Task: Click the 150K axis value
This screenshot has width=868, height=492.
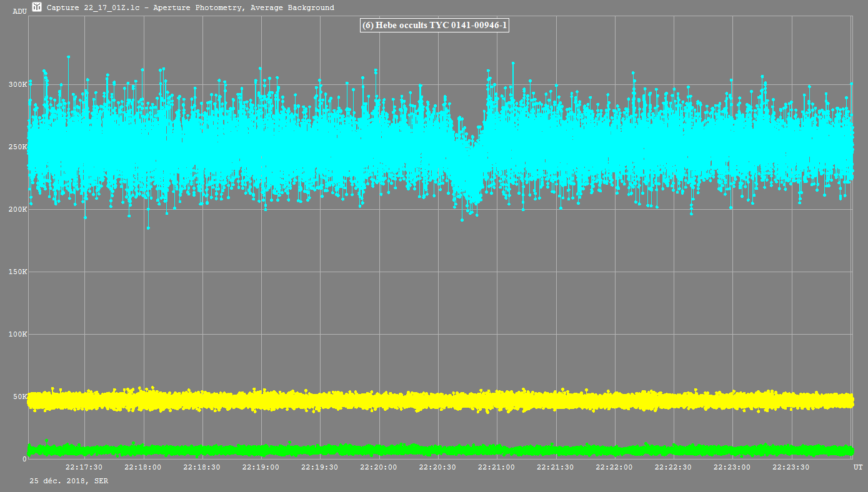Action: tap(18, 272)
